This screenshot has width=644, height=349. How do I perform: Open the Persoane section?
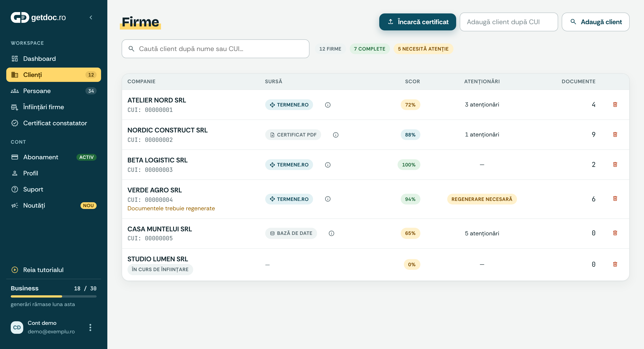pos(53,91)
